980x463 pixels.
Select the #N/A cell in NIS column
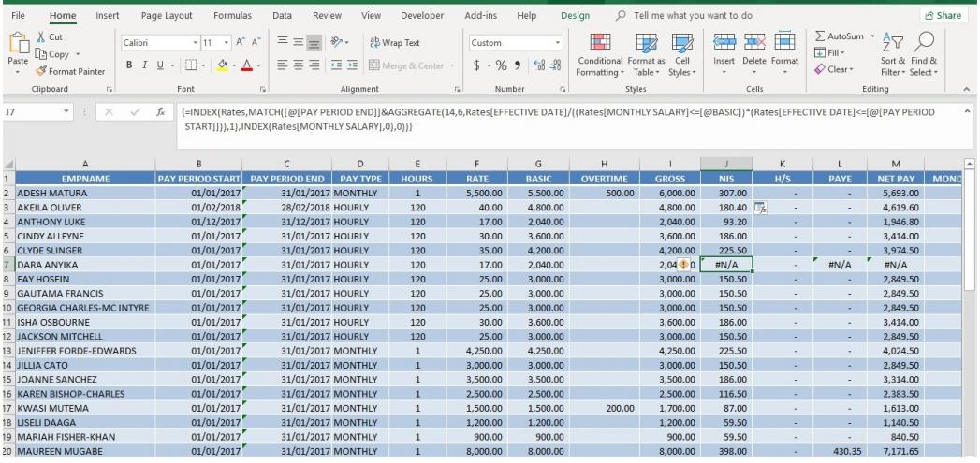pyautogui.click(x=724, y=264)
